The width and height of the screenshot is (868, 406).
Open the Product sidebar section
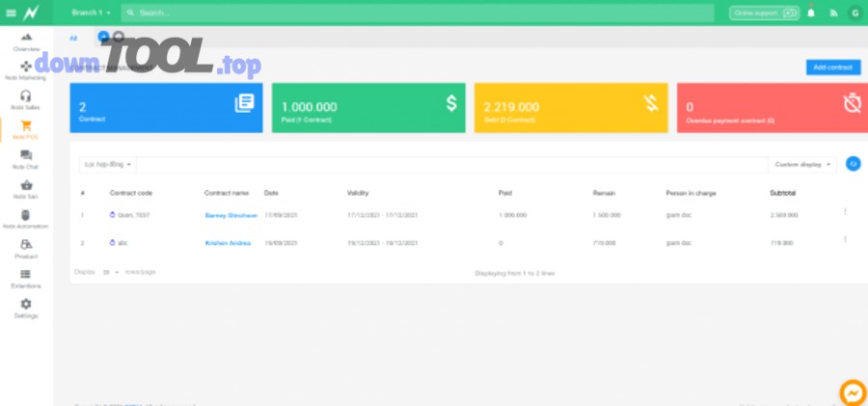click(x=26, y=249)
